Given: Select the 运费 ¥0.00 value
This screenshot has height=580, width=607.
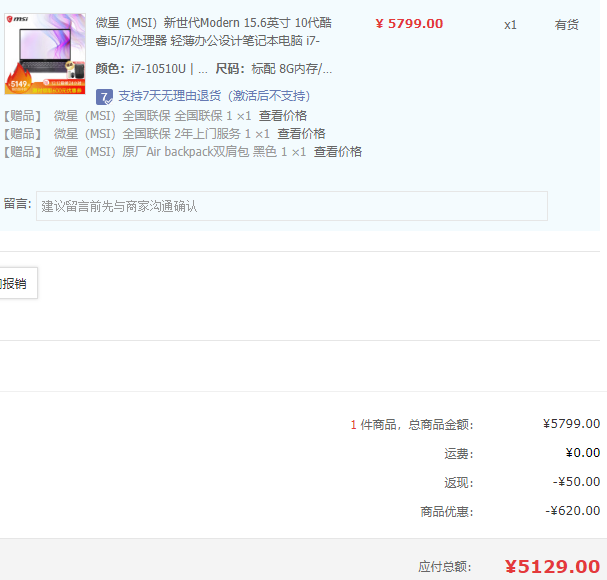Looking at the screenshot, I should coord(583,453).
